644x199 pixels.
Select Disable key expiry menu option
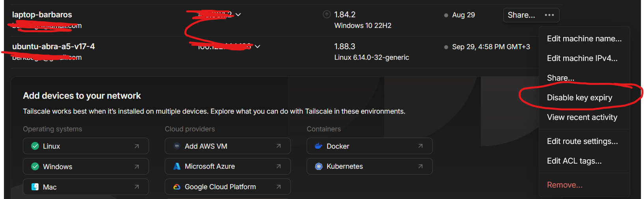(584, 98)
